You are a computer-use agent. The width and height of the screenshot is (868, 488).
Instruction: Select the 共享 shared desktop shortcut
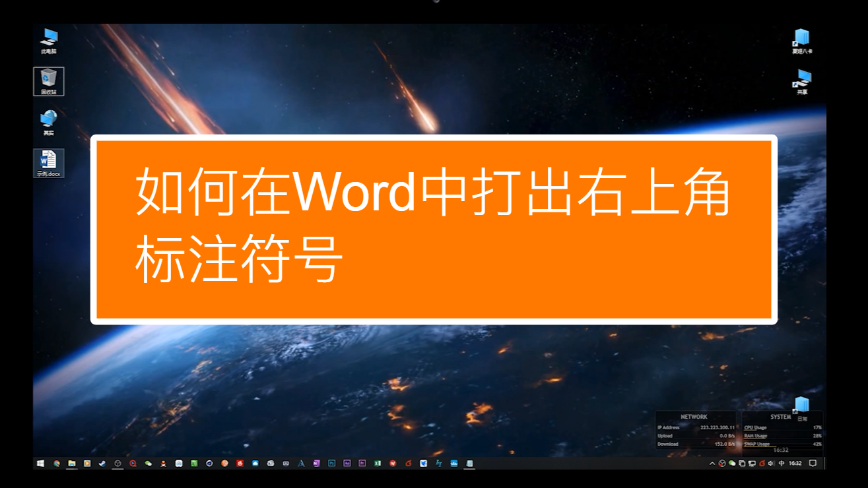(802, 82)
